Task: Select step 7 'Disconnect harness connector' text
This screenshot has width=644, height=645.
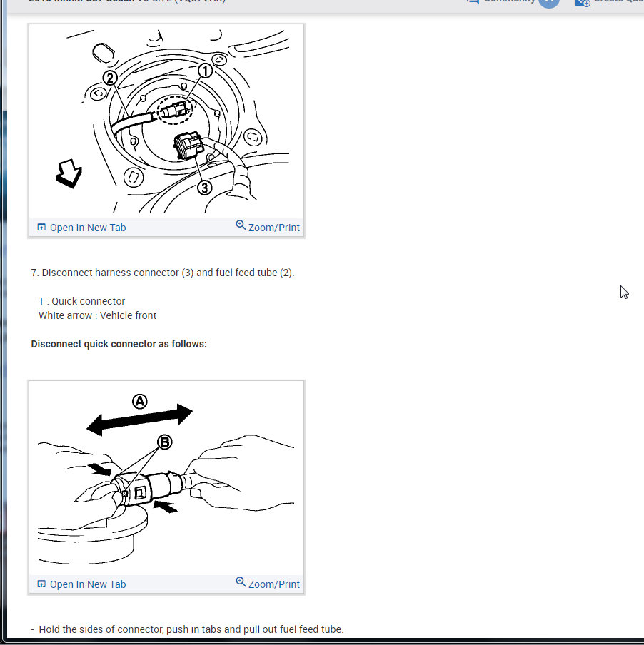Action: click(x=163, y=273)
